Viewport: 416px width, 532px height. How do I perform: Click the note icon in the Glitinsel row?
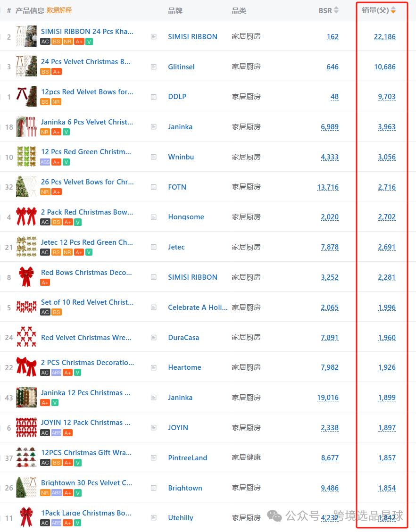pos(153,67)
